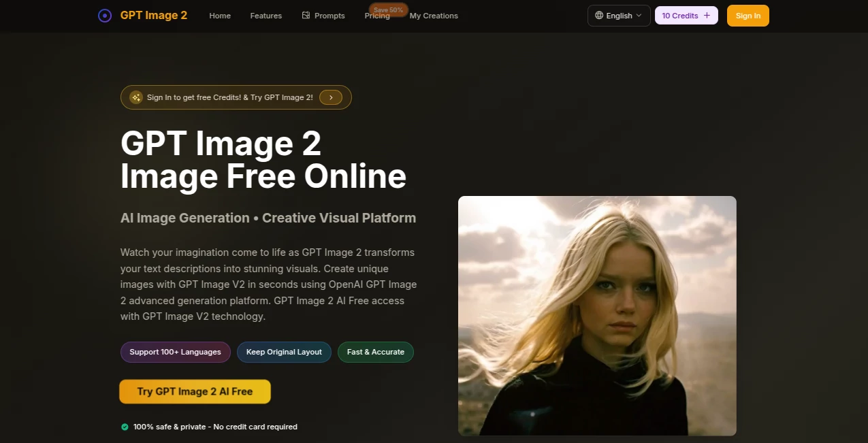Select the Keep Original Layout badge
Viewport: 868px width, 443px height.
[284, 352]
